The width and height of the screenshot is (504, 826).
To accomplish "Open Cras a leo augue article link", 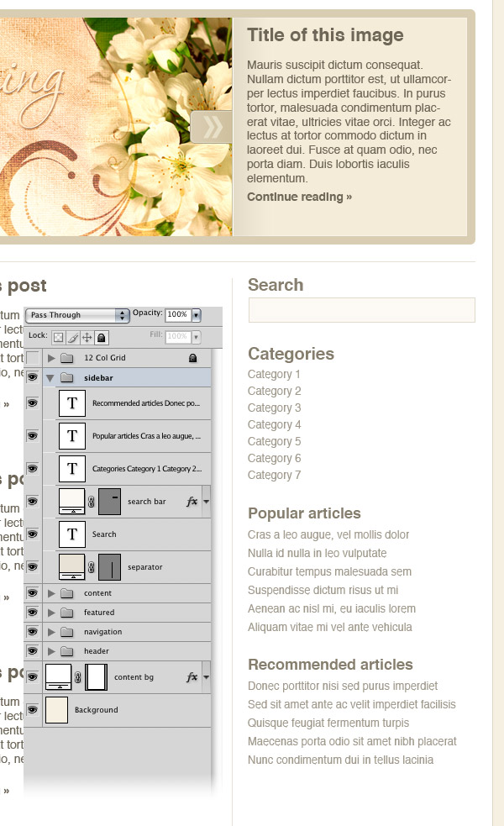I will 328,534.
